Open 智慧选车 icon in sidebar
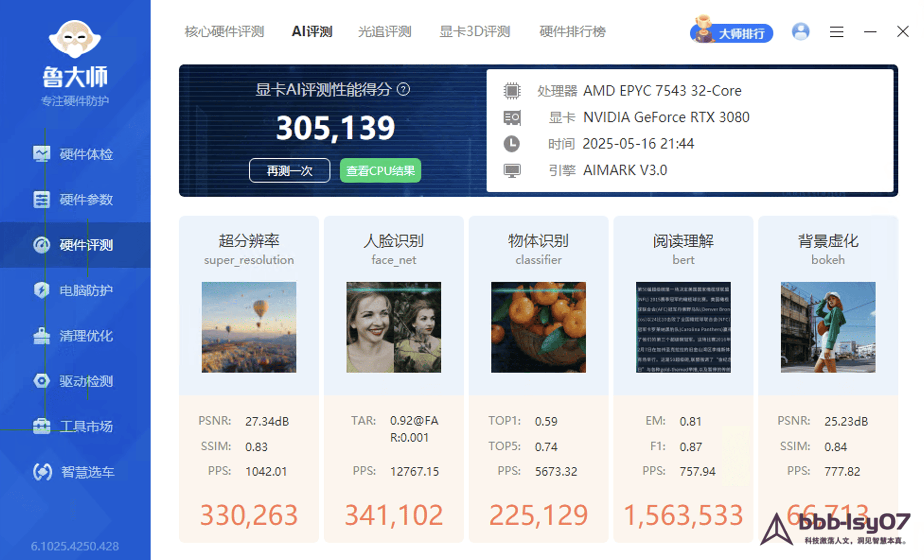Viewport: 924px width, 560px height. coord(43,472)
